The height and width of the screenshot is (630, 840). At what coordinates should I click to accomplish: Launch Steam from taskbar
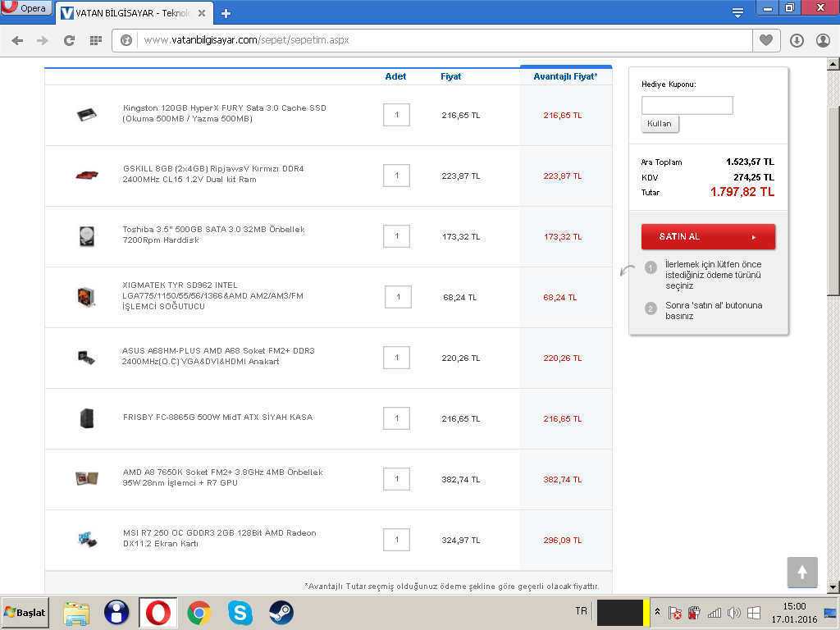click(x=281, y=613)
